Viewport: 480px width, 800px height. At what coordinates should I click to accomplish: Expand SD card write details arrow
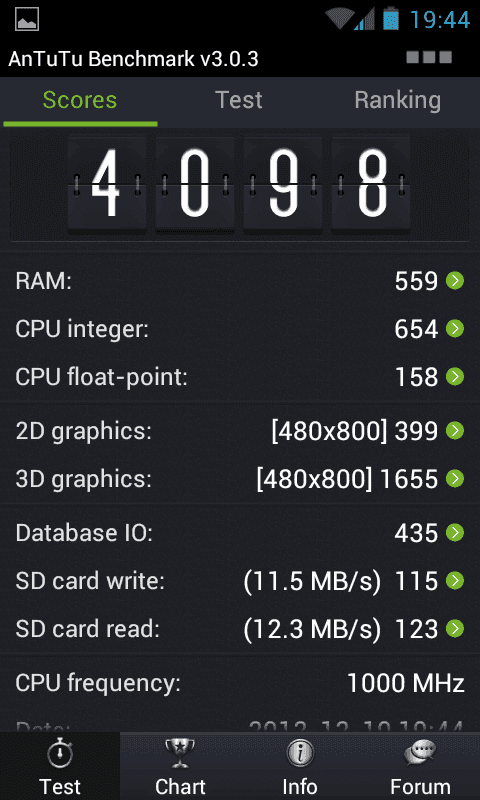point(454,581)
